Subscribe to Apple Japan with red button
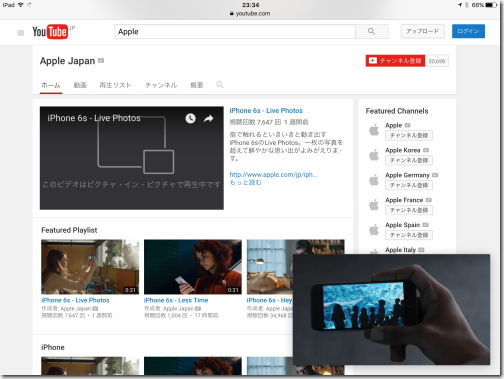The height and width of the screenshot is (379, 504). (x=395, y=61)
